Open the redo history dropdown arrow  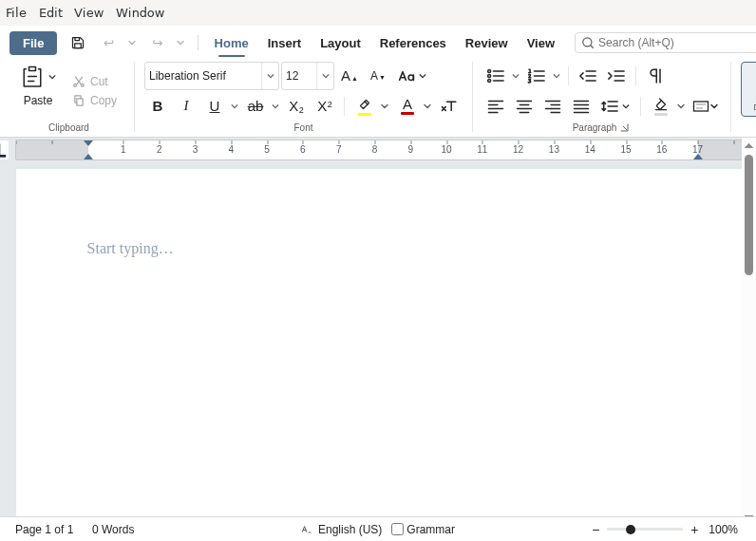pyautogui.click(x=180, y=43)
